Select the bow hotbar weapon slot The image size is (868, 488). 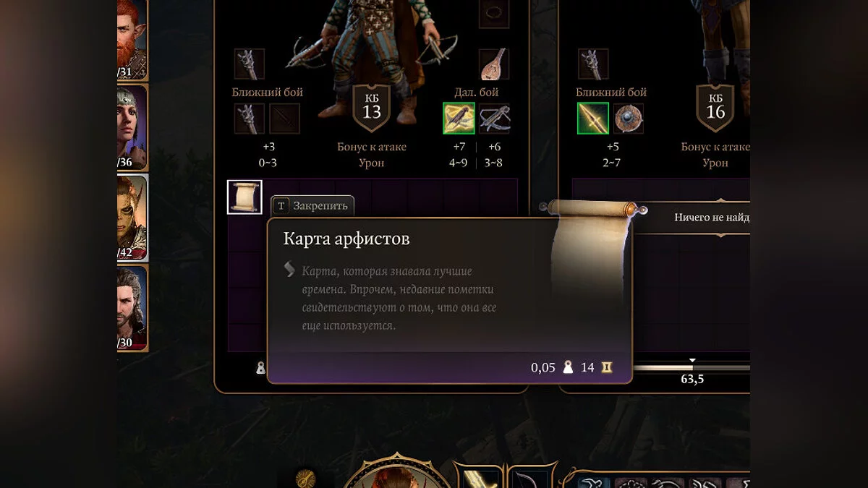pyautogui.click(x=531, y=478)
